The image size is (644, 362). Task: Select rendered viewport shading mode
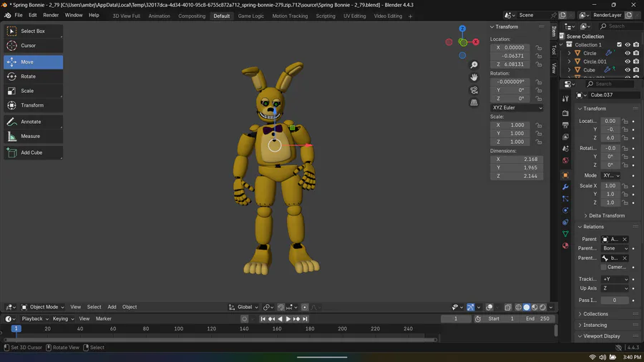(x=542, y=308)
